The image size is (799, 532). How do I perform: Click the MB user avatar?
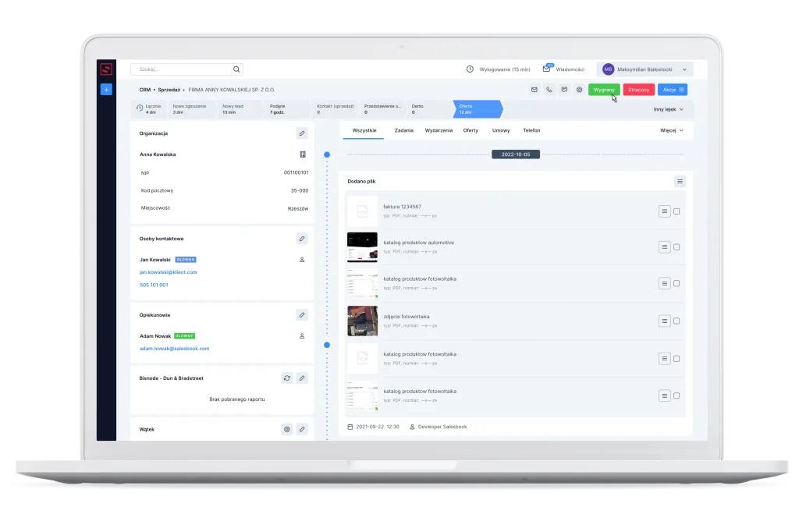[608, 69]
